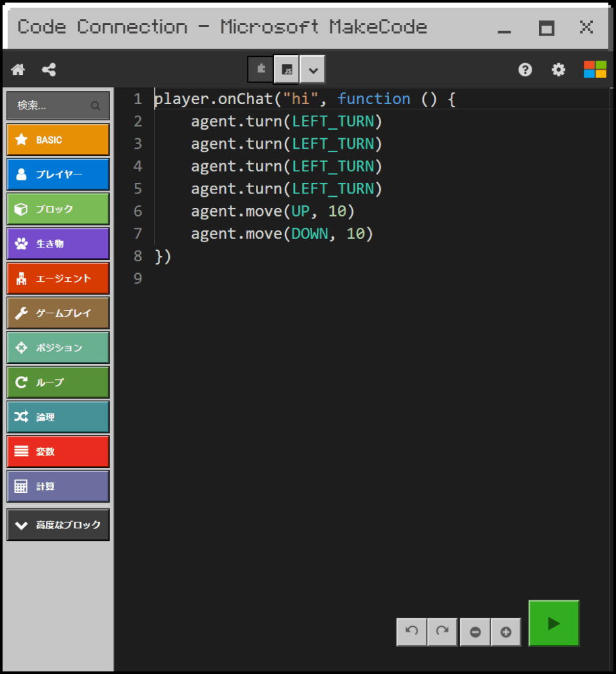
Task: Open the settings gear menu
Action: tap(559, 69)
